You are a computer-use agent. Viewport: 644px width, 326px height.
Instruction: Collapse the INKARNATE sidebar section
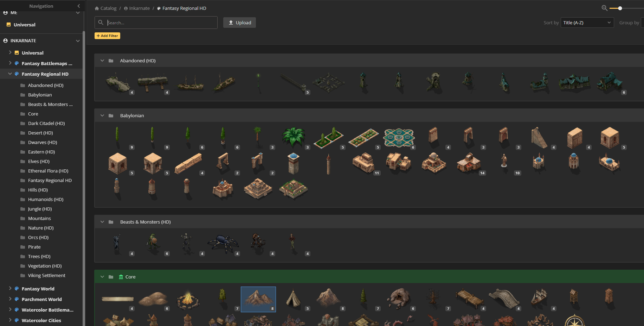point(78,41)
